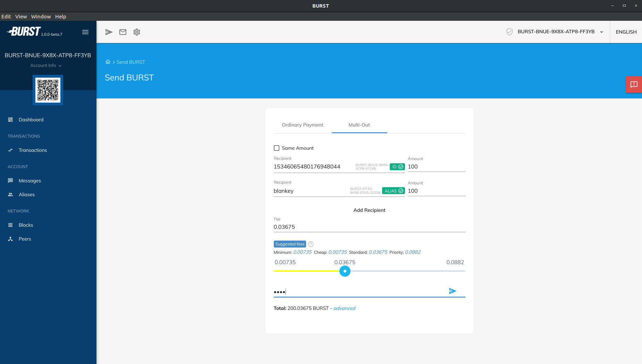Click the advanced link next to Total
This screenshot has height=364, width=642.
[x=344, y=308]
